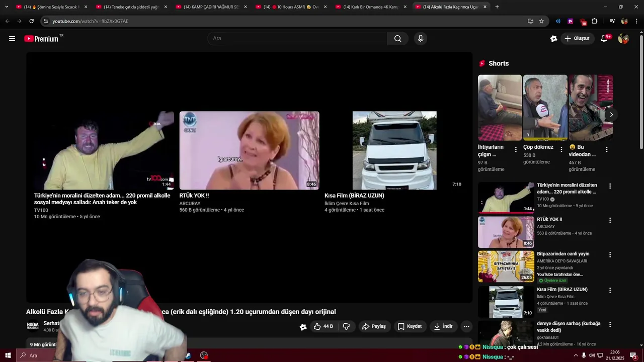Open a new browser tab

(x=497, y=7)
